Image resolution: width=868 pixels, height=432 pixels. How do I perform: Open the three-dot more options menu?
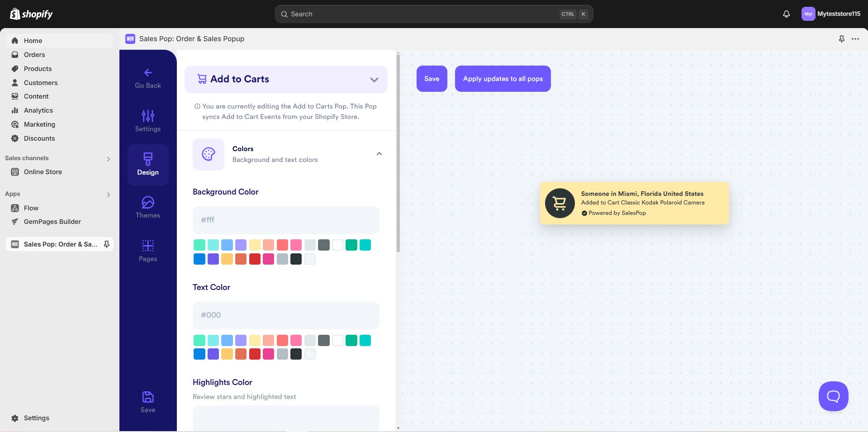(x=855, y=39)
